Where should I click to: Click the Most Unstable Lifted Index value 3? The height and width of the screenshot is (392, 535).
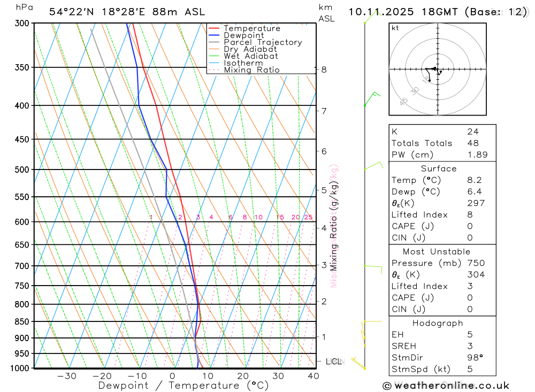point(470,286)
